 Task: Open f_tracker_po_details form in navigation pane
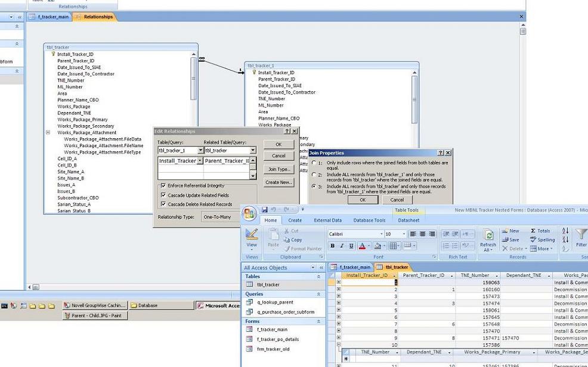point(277,339)
